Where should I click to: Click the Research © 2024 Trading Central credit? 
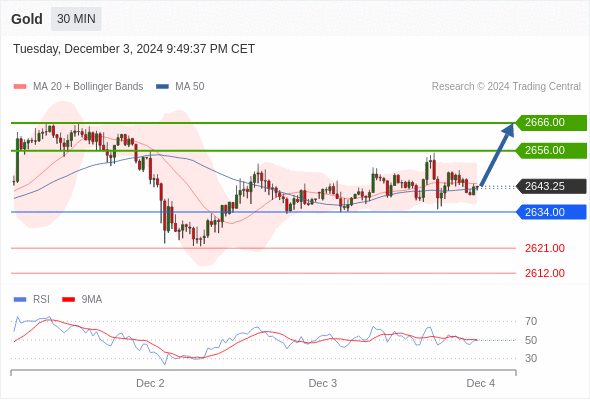(506, 87)
